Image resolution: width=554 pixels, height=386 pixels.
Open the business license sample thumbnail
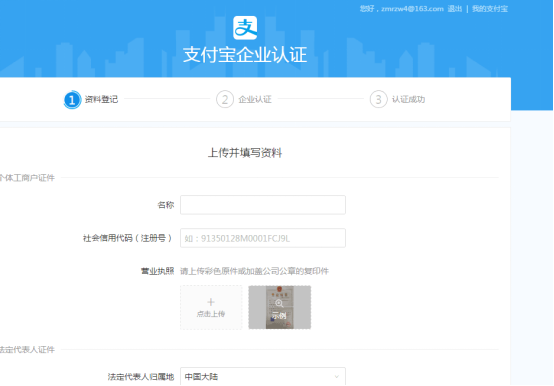tap(279, 307)
